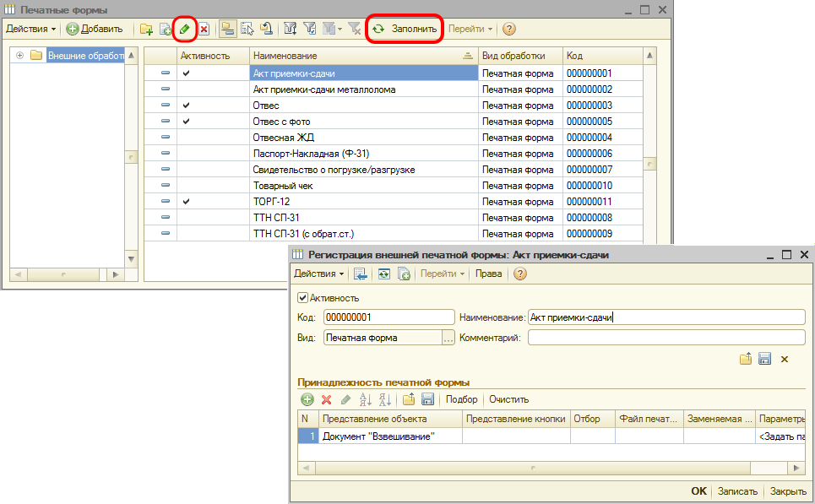The image size is (815, 504).
Task: Click the red X mark-for-deletion icon
Action: pos(204,29)
